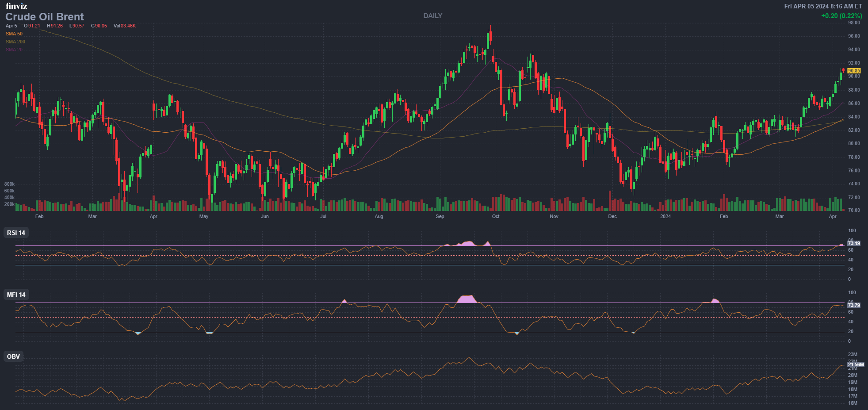Screen dimensions: 868x410
Task: Click the finviz logo
Action: click(16, 6)
